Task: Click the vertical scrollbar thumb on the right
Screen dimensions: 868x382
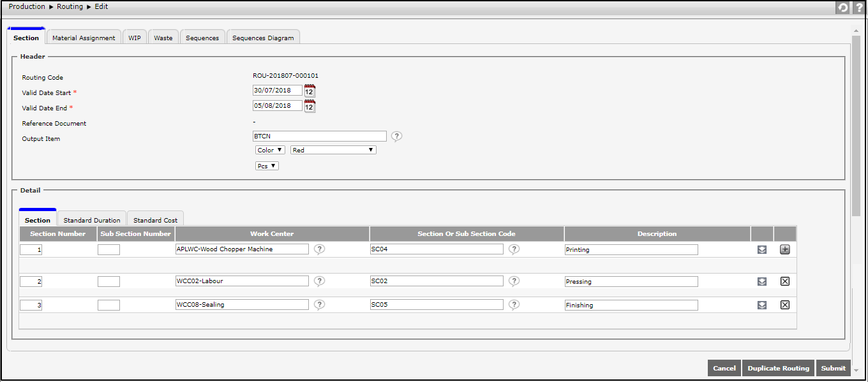Action: 856,125
